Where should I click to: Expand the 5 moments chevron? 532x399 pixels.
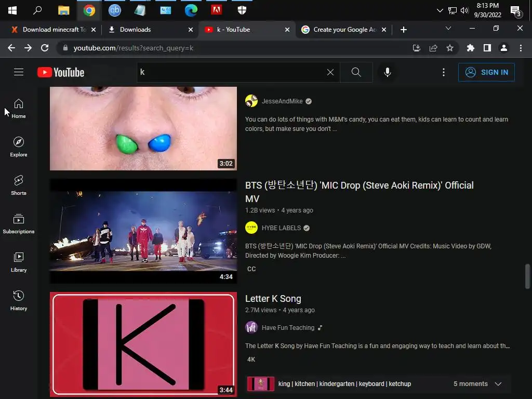point(498,384)
